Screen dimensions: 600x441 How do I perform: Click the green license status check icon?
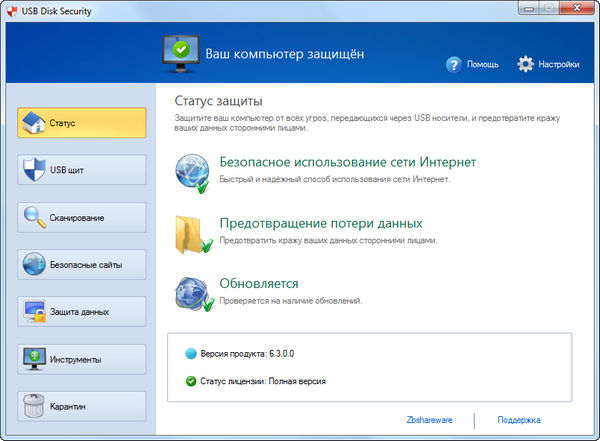point(192,381)
